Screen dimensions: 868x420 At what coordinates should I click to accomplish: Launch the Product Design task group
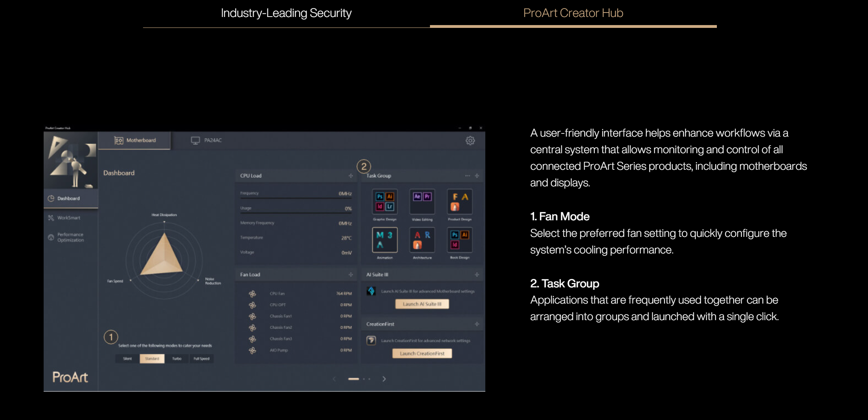tap(459, 202)
